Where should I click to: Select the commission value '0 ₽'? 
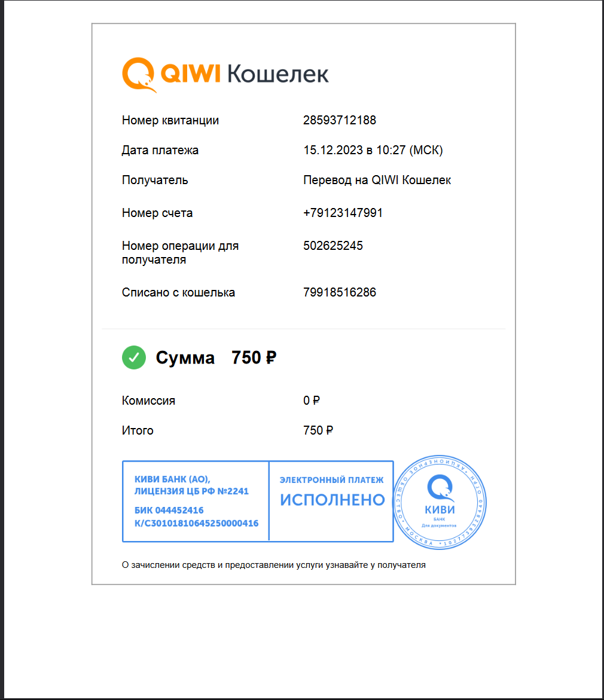pos(312,401)
